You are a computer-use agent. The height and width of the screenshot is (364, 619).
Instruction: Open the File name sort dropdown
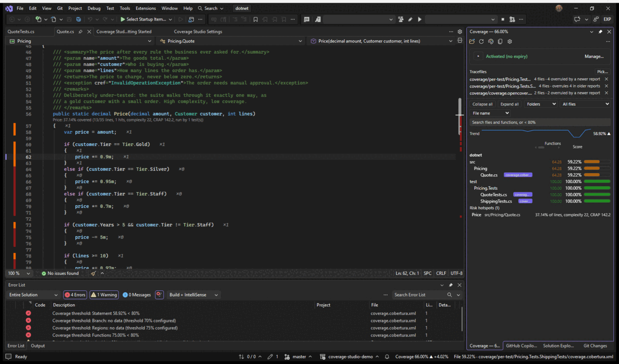[x=490, y=113]
